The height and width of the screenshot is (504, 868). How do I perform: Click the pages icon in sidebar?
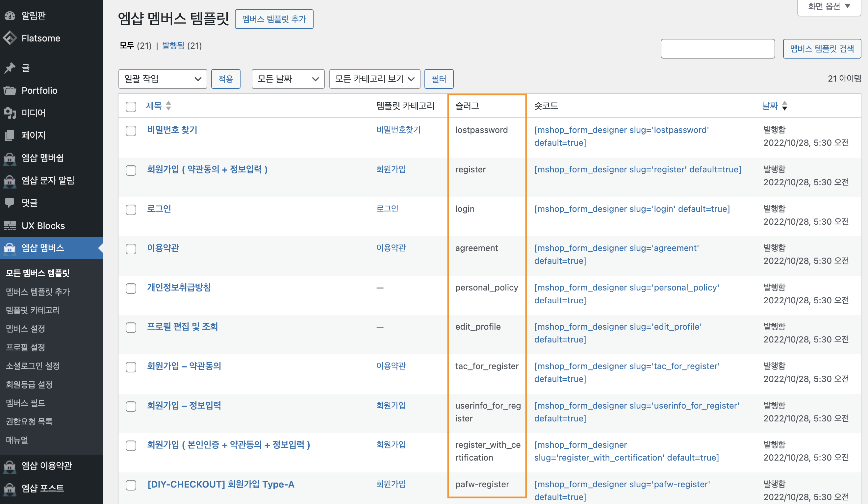pos(10,135)
